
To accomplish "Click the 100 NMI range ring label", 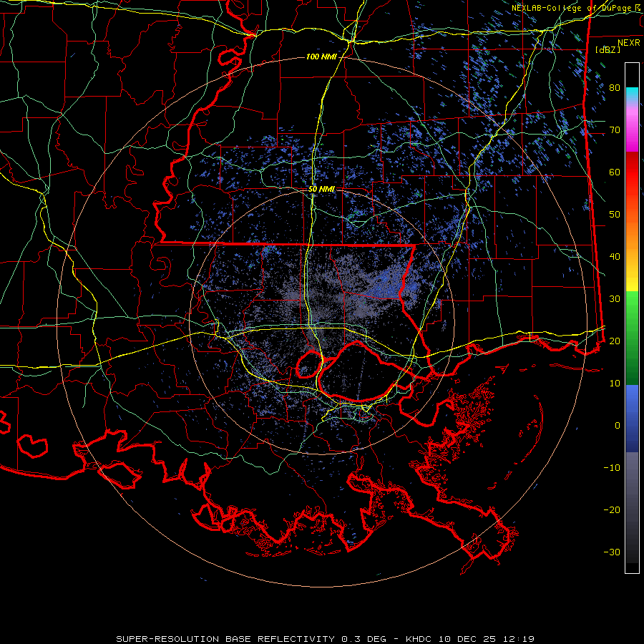I will 321,57.
